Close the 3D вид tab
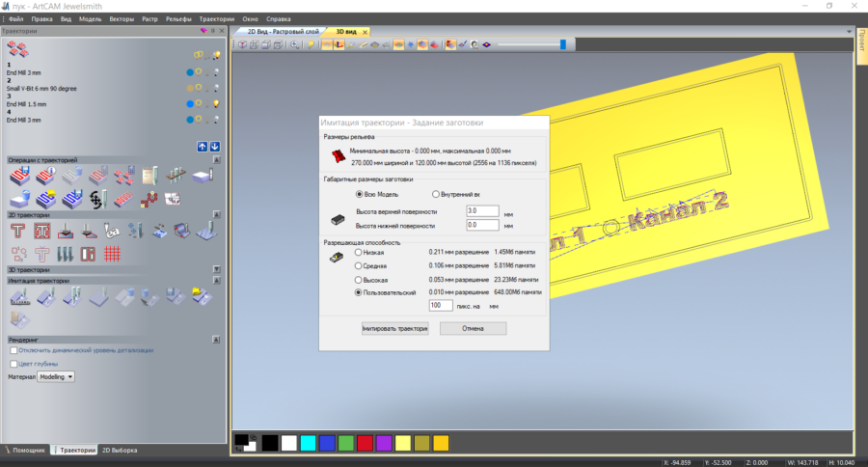 point(365,32)
